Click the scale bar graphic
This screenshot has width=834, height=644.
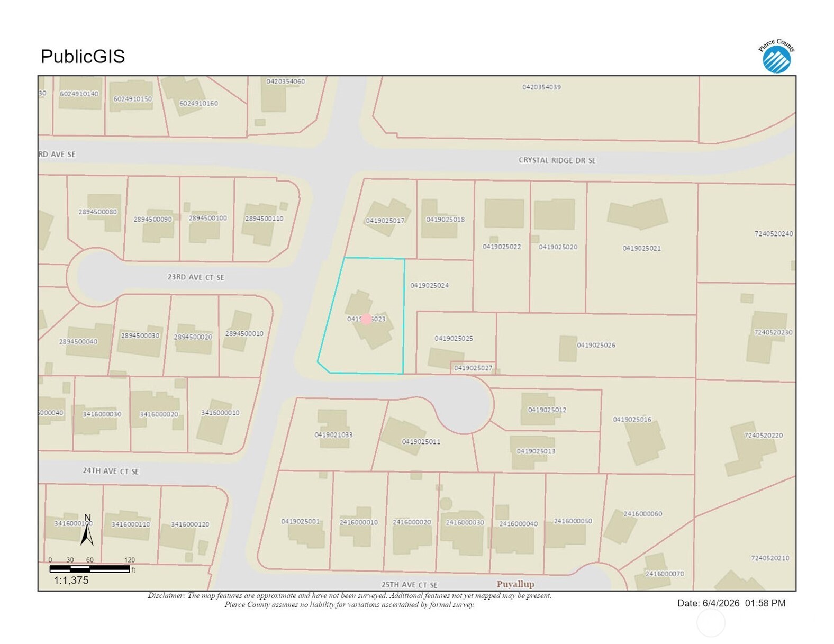click(90, 569)
